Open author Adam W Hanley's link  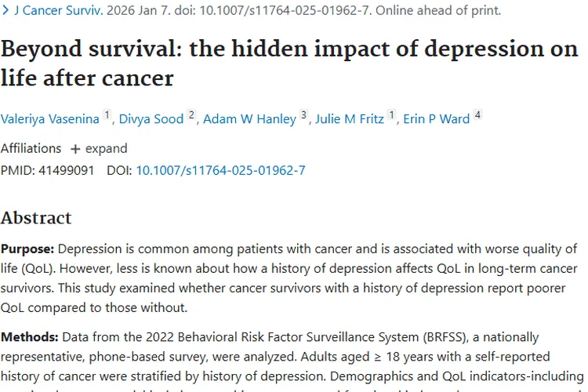249,119
